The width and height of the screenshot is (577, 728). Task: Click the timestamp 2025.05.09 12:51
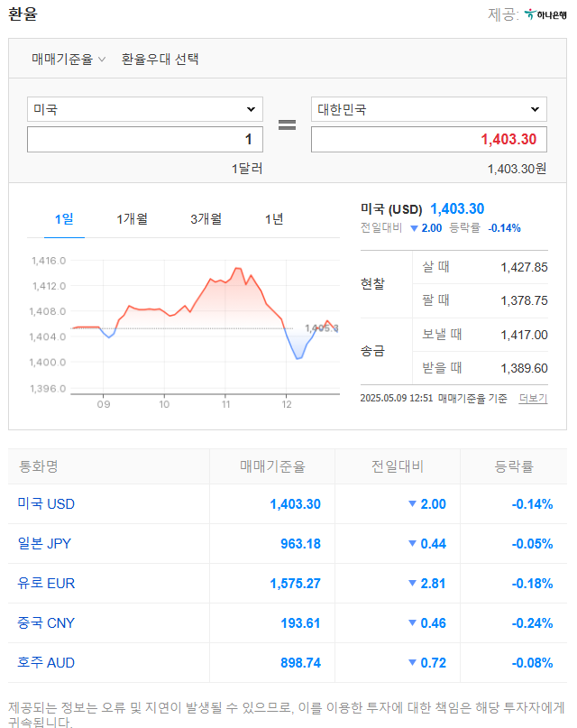click(x=397, y=399)
